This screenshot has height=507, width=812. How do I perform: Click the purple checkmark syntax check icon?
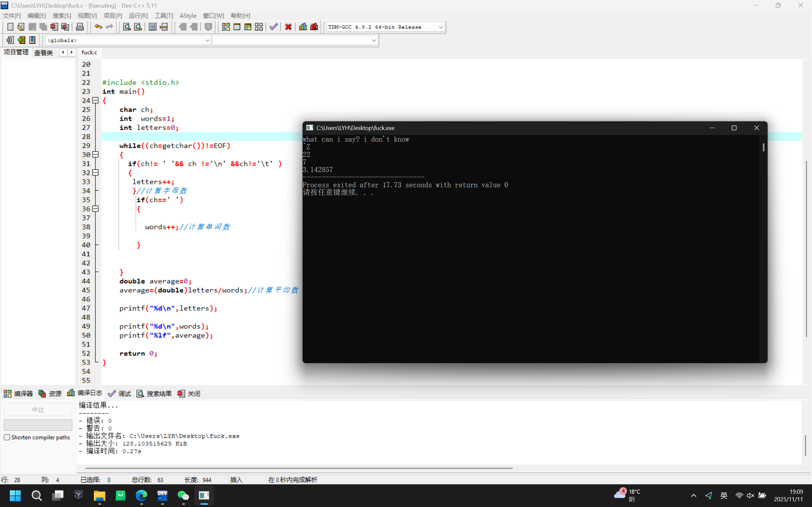pyautogui.click(x=273, y=27)
